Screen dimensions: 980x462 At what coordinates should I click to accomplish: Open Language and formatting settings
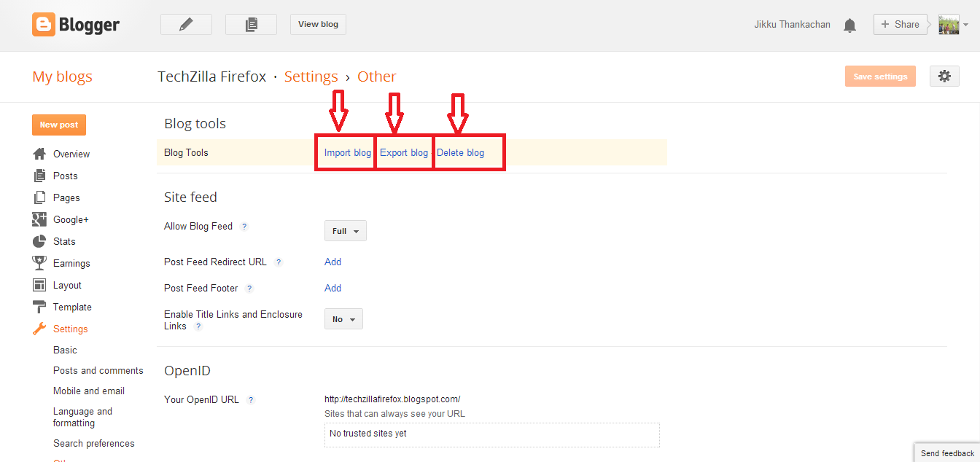click(x=82, y=417)
